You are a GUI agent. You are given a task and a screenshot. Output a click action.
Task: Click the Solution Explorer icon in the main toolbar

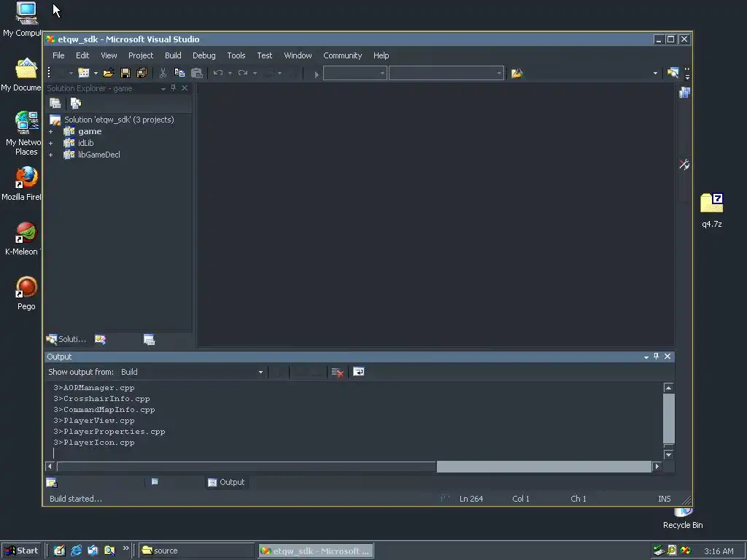click(x=673, y=73)
